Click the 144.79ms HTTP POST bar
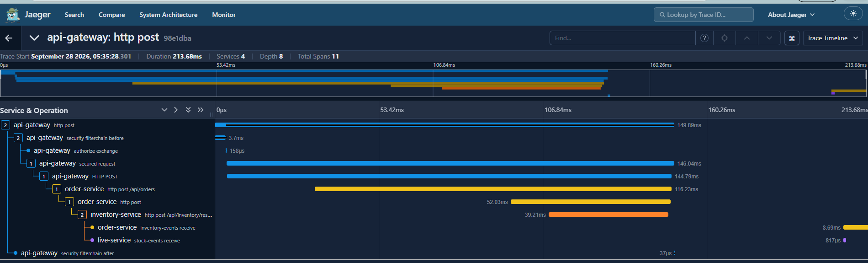Screen dimensions: 868x263 point(449,176)
